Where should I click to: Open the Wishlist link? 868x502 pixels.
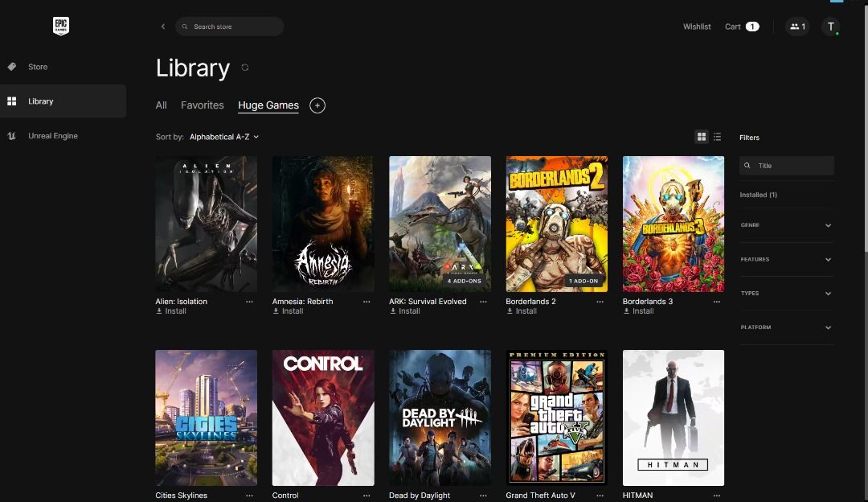pyautogui.click(x=697, y=27)
